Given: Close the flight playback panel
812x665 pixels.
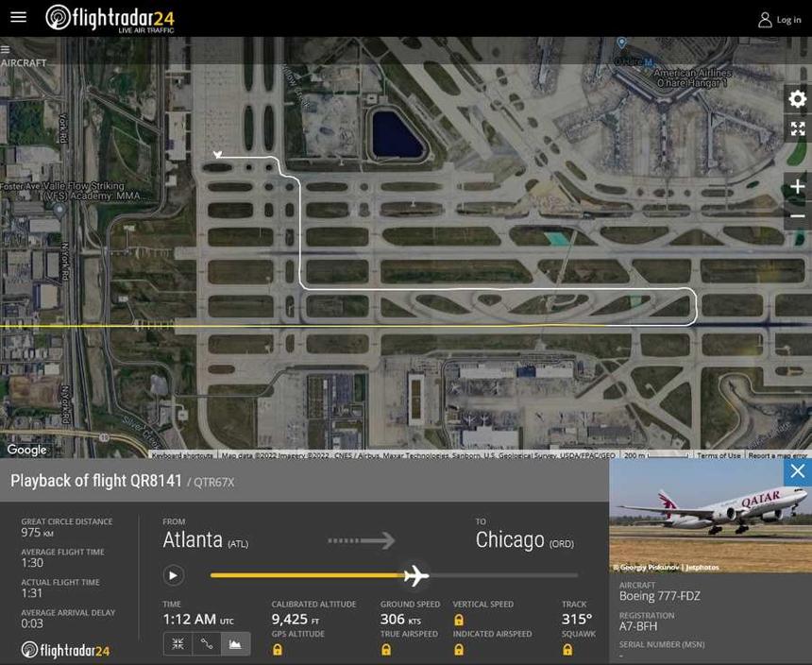Looking at the screenshot, I should 798,470.
